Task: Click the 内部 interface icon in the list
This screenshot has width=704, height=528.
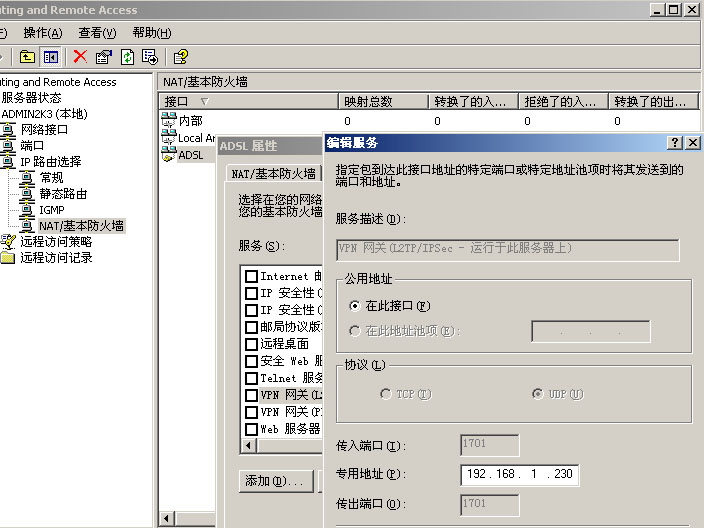Action: point(169,120)
